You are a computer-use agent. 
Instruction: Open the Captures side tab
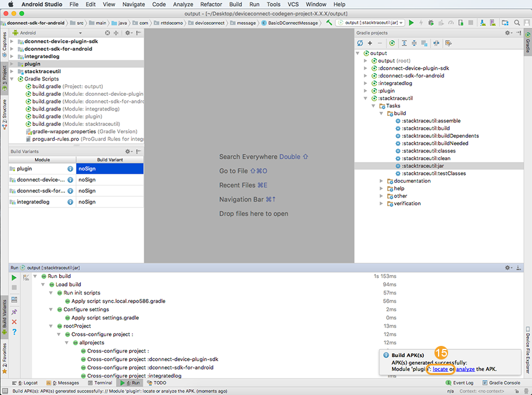tap(4, 44)
